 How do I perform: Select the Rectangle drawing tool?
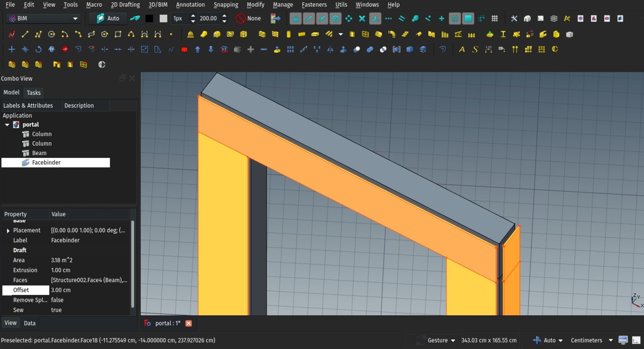click(118, 35)
